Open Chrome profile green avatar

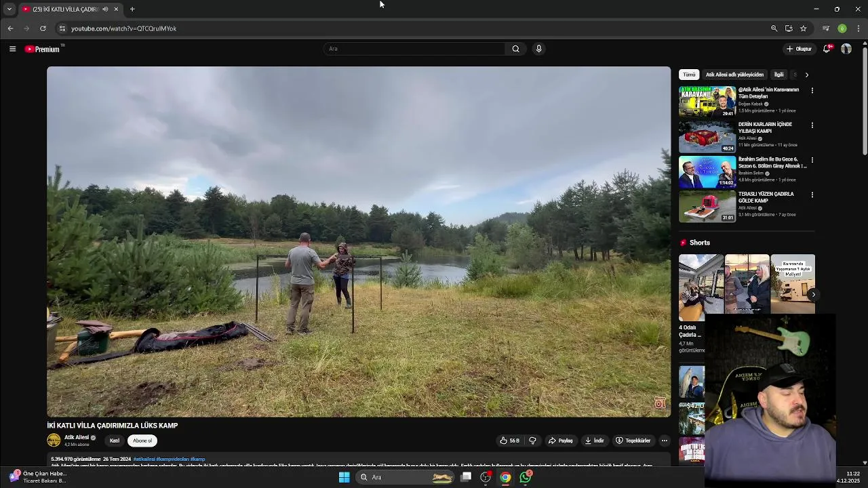pos(842,28)
